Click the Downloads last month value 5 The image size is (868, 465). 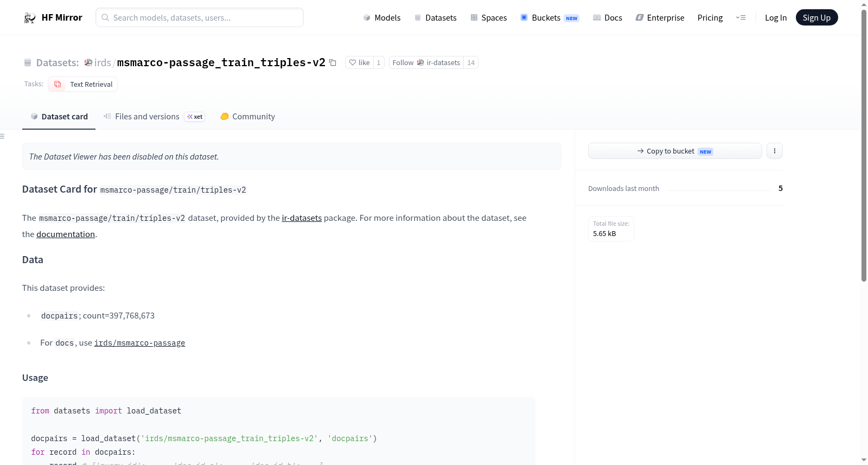pyautogui.click(x=781, y=188)
